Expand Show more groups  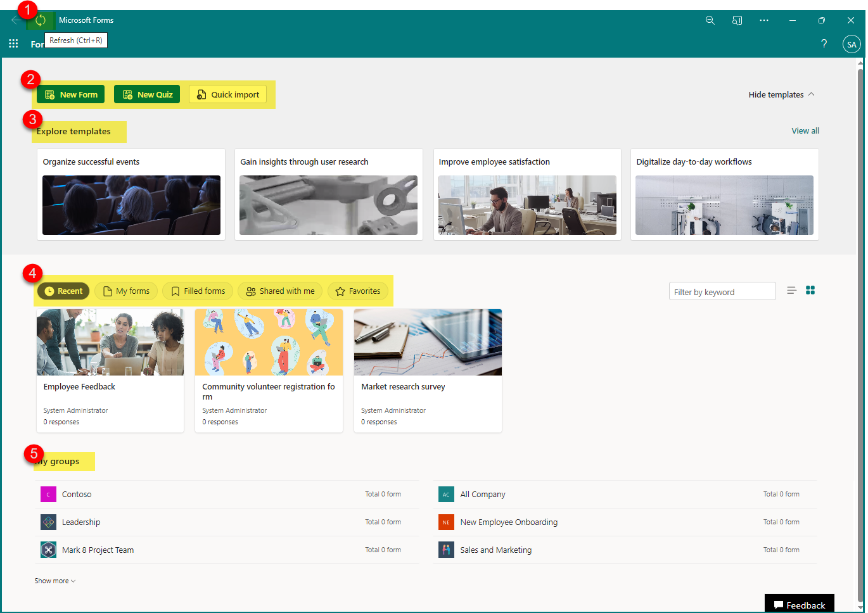tap(54, 580)
